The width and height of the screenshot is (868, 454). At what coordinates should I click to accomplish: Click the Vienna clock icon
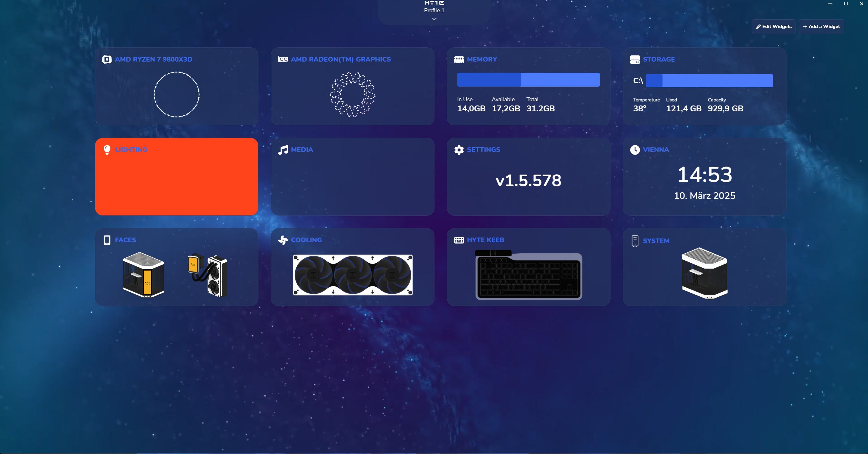[635, 150]
